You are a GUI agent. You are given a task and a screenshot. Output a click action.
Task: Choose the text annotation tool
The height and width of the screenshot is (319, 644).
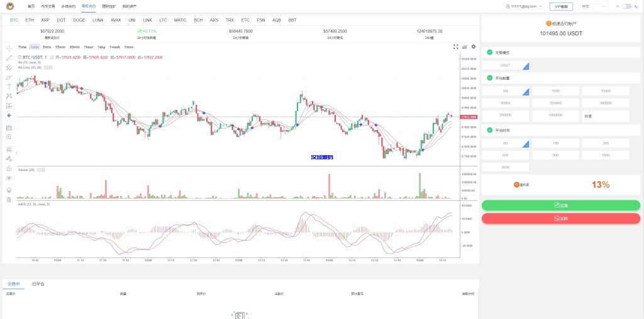point(9,87)
